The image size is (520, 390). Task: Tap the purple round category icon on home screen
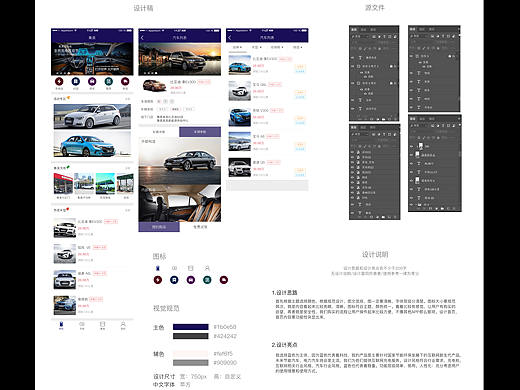point(92,81)
